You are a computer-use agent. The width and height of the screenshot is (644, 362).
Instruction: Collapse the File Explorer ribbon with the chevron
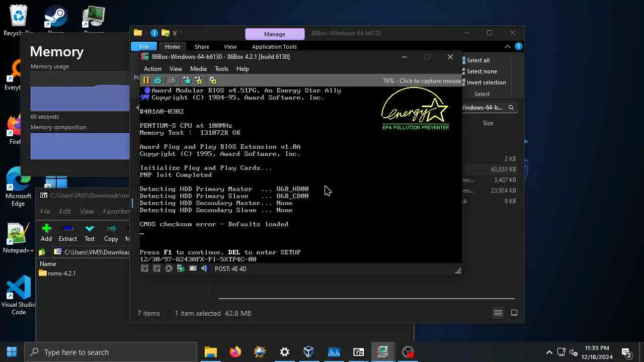click(508, 47)
